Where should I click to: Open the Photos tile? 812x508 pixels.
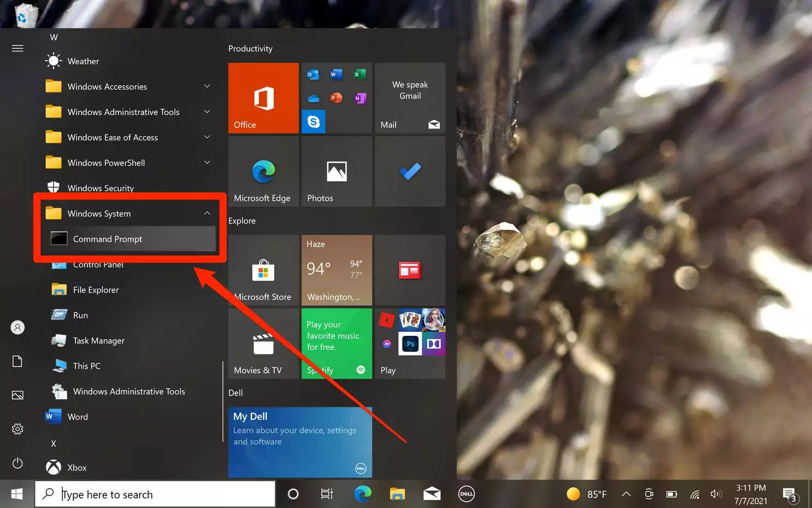click(x=336, y=172)
